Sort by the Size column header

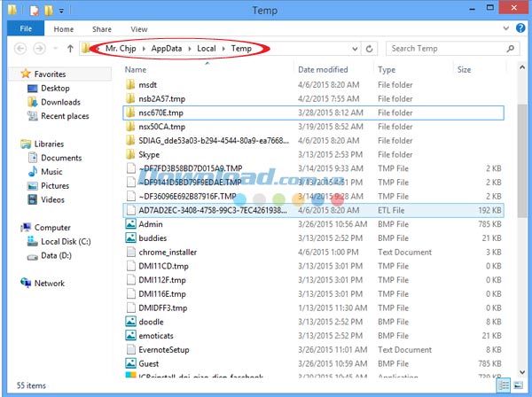coord(464,69)
